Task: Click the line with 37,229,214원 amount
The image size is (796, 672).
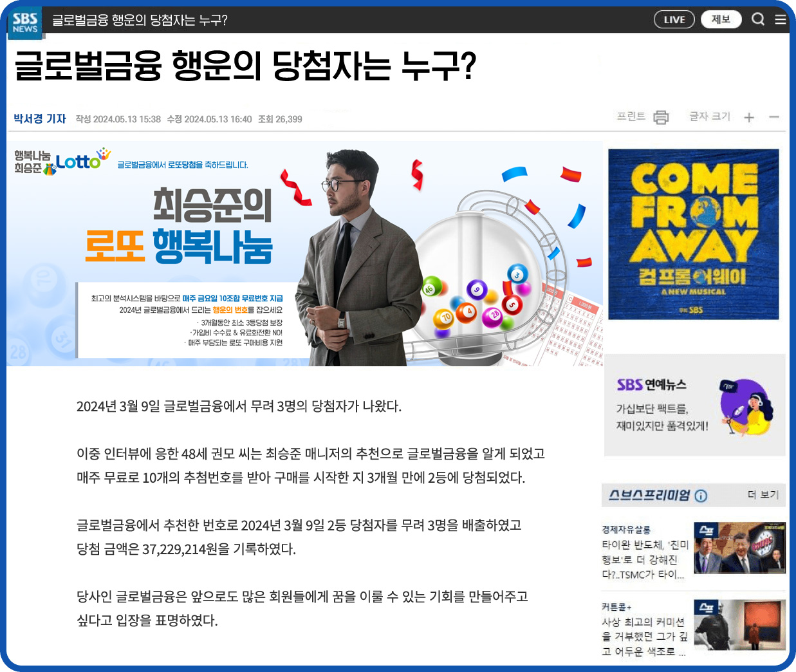Action: (186, 549)
